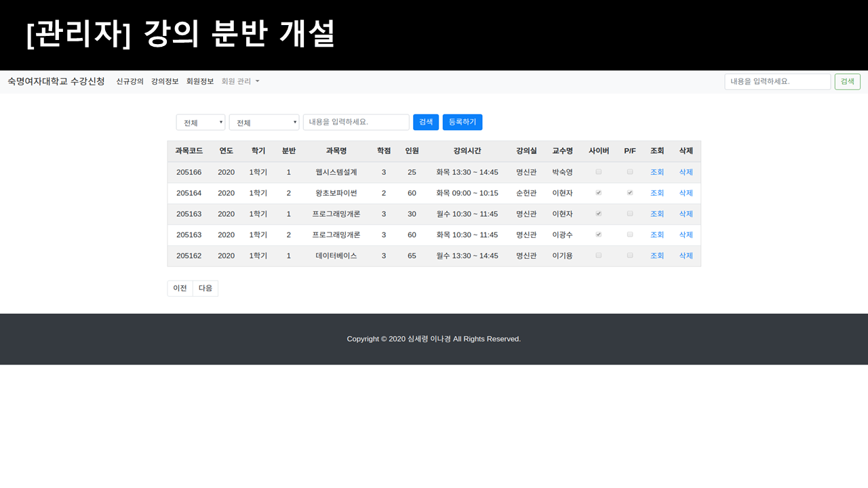The width and height of the screenshot is (868, 488).
Task: Uncheck the P/F checkbox for 왕초보파이썬
Action: pyautogui.click(x=629, y=192)
